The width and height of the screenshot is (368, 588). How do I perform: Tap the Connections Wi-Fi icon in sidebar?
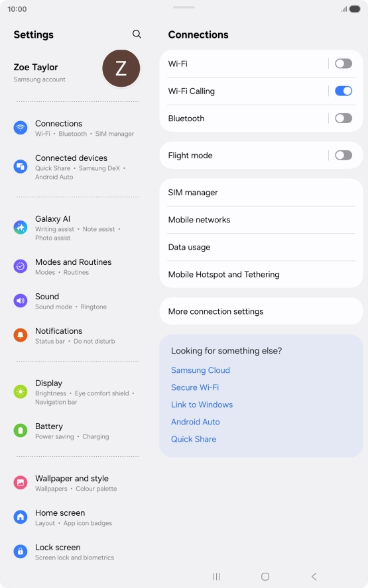(x=21, y=128)
